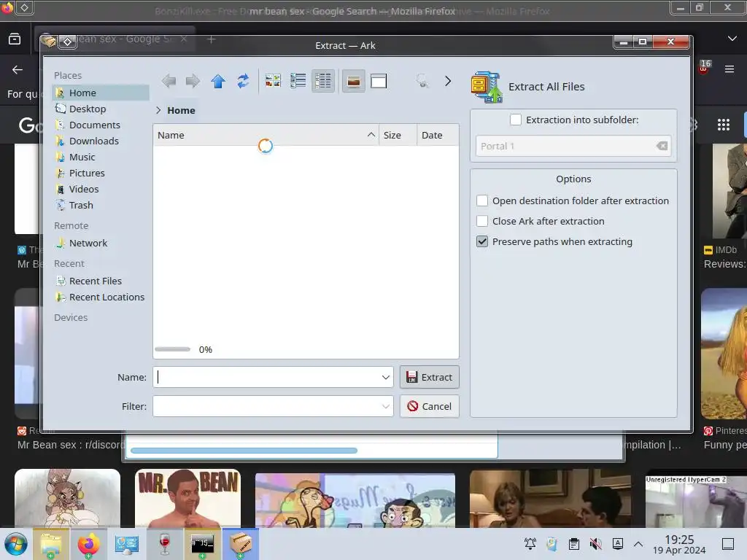Click the Cancel button
Screen dimensions: 747x560
point(429,406)
